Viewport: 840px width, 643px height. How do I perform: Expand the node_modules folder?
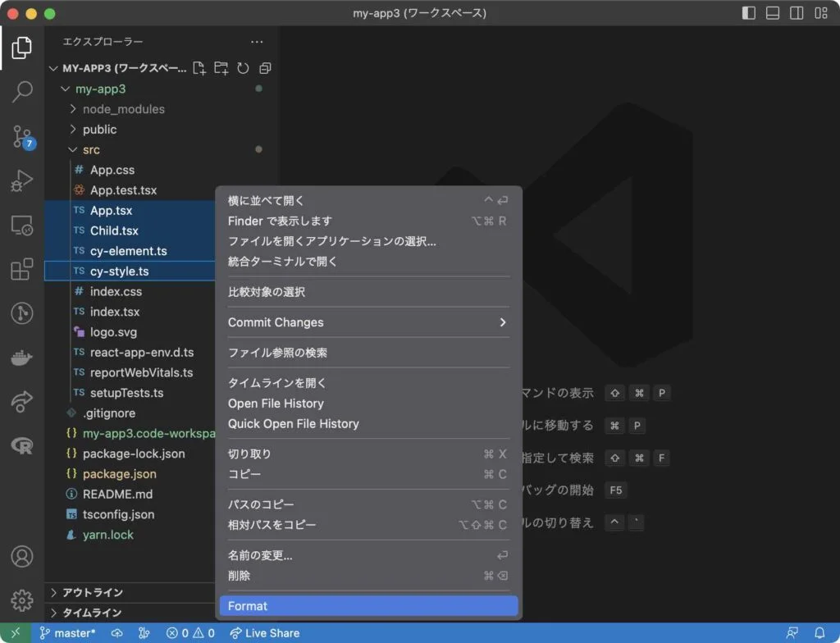click(123, 109)
